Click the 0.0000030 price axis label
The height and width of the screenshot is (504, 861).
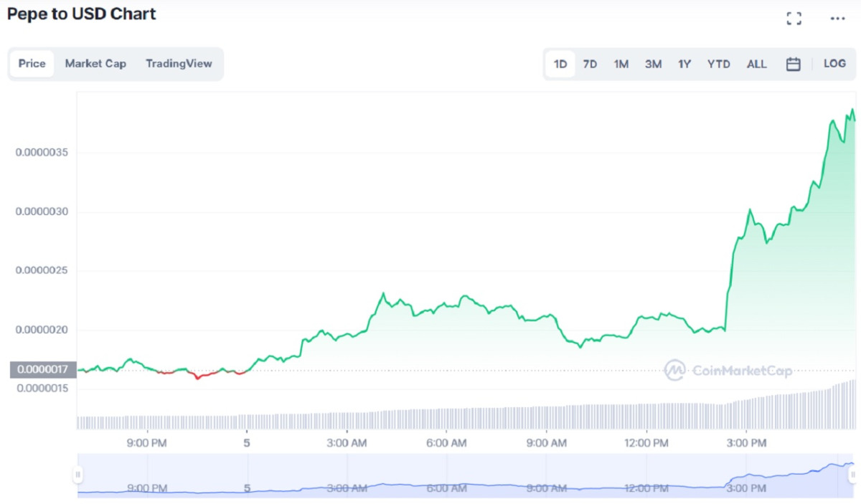(x=43, y=212)
